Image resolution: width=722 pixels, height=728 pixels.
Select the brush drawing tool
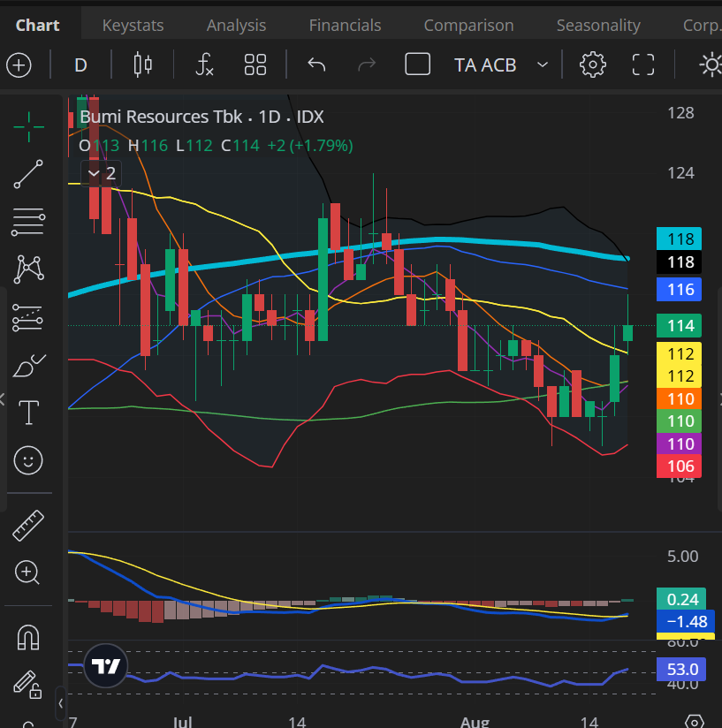click(29, 366)
